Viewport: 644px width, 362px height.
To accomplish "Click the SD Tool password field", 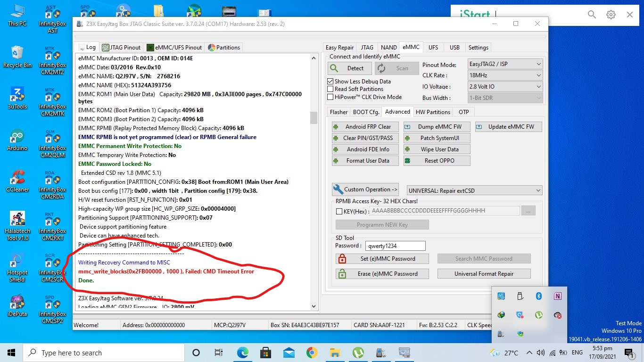I will tap(395, 246).
